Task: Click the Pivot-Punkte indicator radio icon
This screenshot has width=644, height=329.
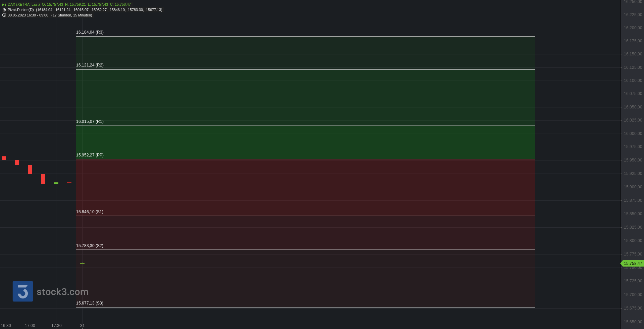Action: (4, 10)
